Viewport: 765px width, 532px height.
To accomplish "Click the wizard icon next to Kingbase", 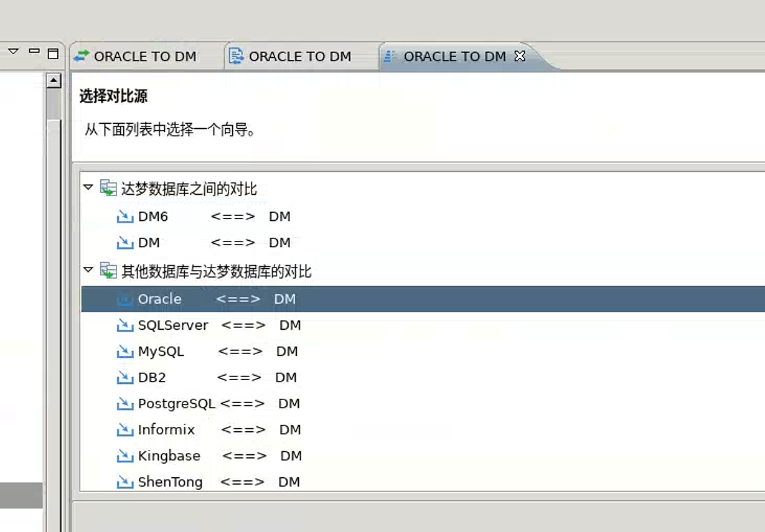I will (125, 457).
